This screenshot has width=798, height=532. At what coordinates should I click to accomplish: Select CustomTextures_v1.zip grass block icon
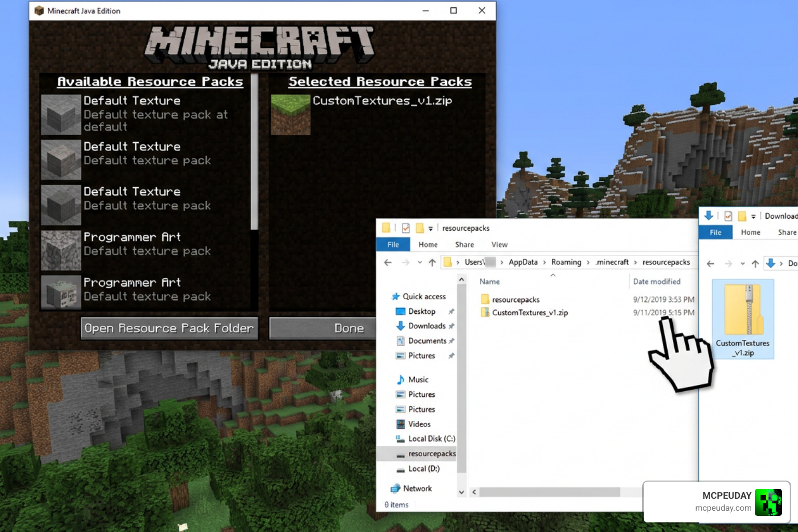click(x=290, y=115)
